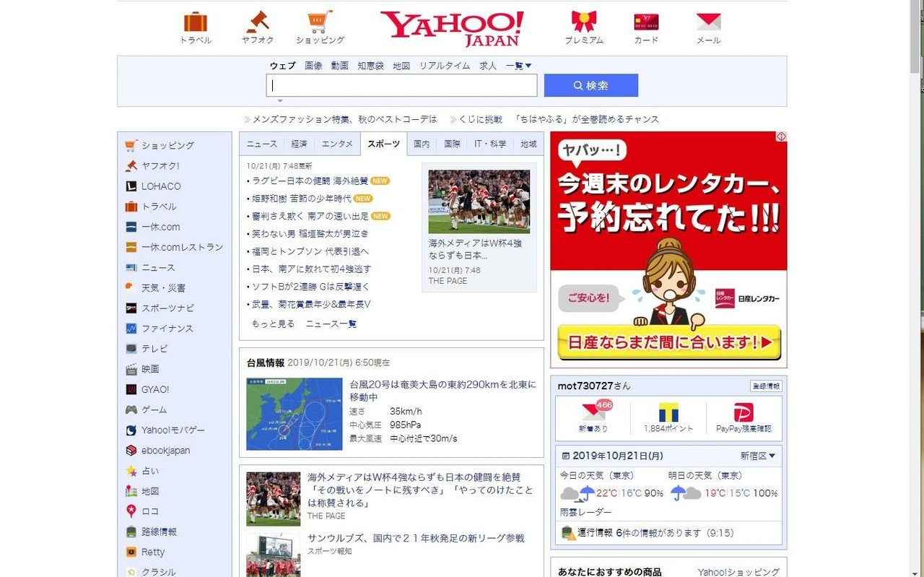This screenshot has width=924, height=577.
Task: Open the rugby team photo thumbnail in sports tab
Action: tap(479, 201)
